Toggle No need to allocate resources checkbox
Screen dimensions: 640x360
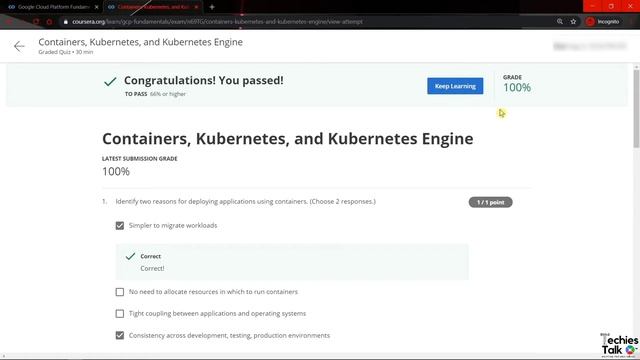(120, 292)
